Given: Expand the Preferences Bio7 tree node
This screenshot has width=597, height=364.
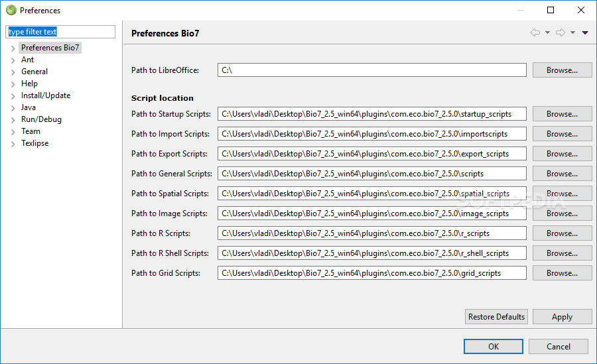Looking at the screenshot, I should tap(13, 48).
